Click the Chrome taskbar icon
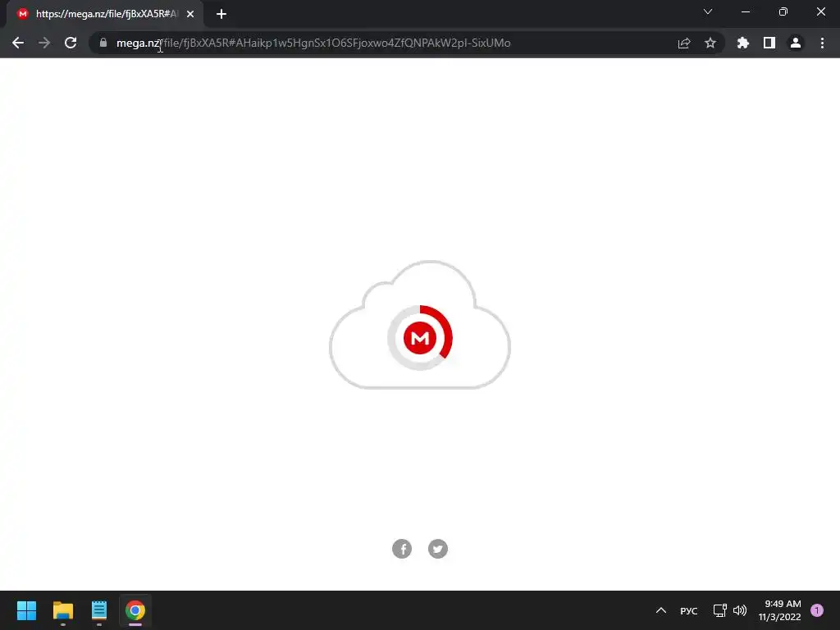The height and width of the screenshot is (630, 840). point(135,610)
